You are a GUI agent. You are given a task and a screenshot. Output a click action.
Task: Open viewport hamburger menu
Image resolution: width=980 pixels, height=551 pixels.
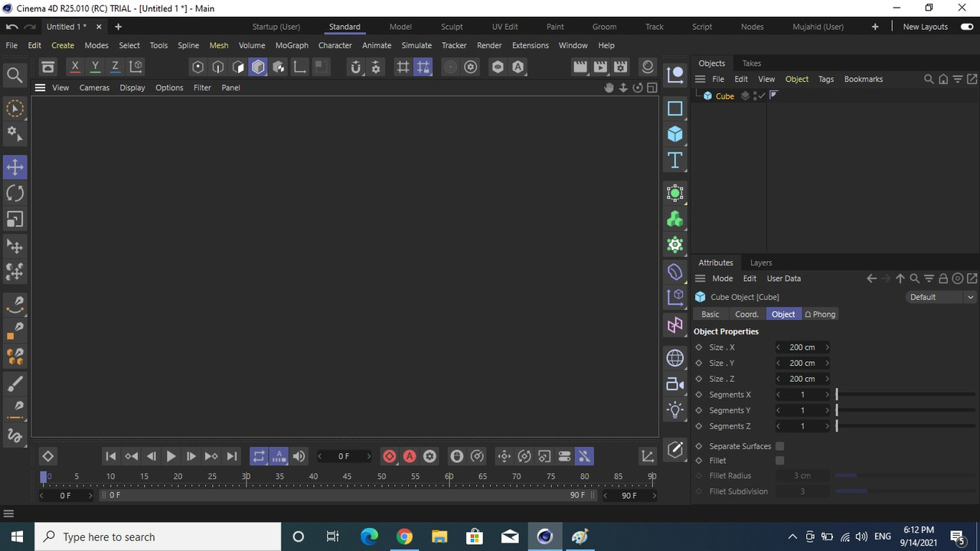pos(40,87)
